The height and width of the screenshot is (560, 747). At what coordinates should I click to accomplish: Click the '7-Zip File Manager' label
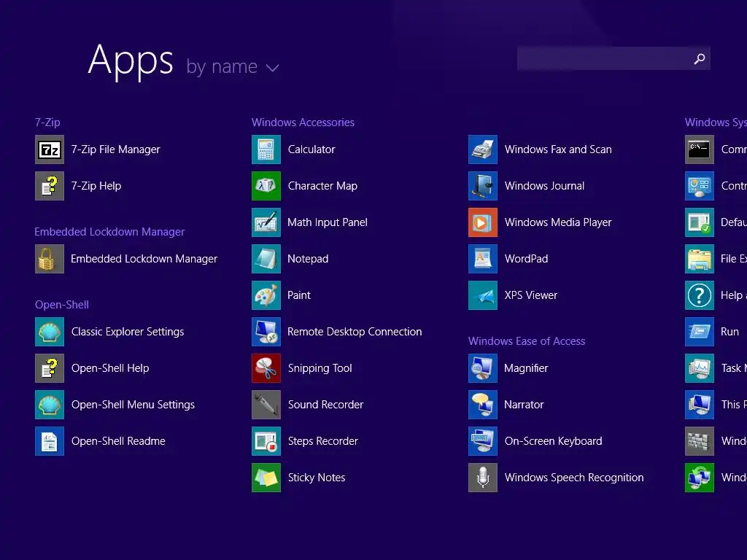[116, 149]
